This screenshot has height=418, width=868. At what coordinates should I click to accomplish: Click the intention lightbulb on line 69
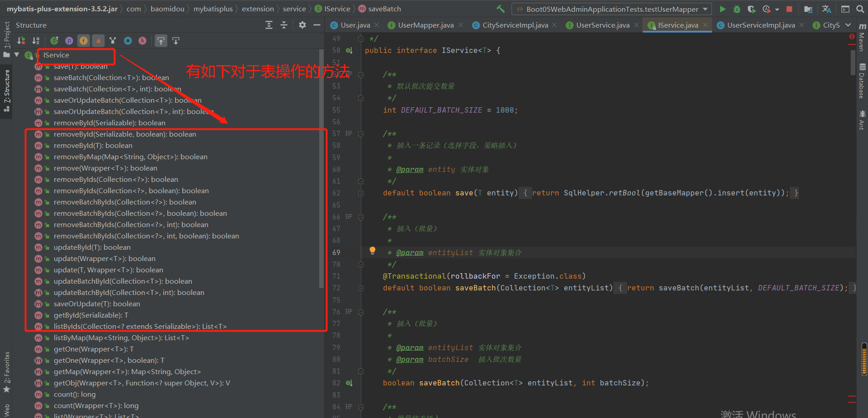pos(373,250)
